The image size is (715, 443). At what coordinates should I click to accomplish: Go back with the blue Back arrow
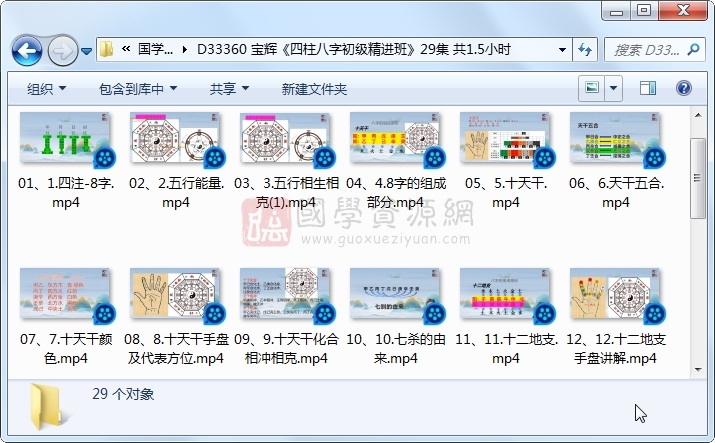[x=27, y=50]
